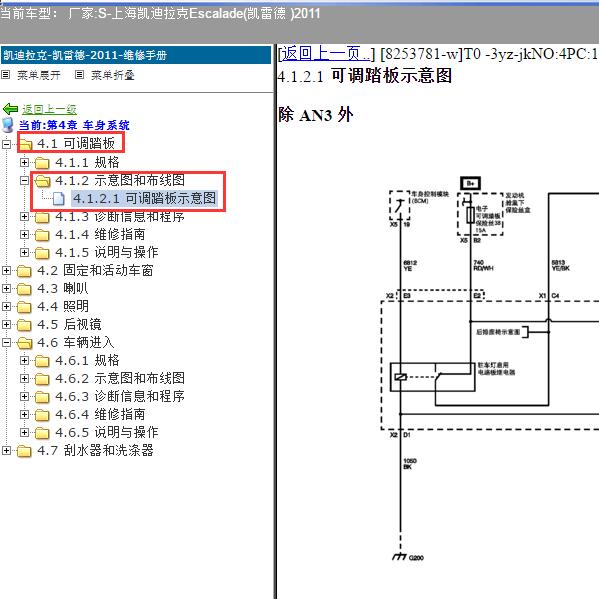The height and width of the screenshot is (599, 599).
Task: Expand the 4.4 照明 node
Action: click(6, 306)
